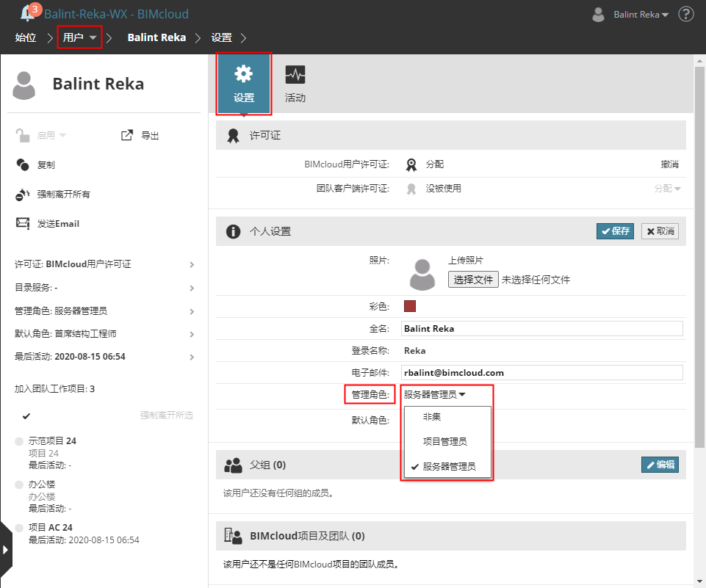
Task: Click the 分配 license ribbon icon
Action: coord(411,164)
